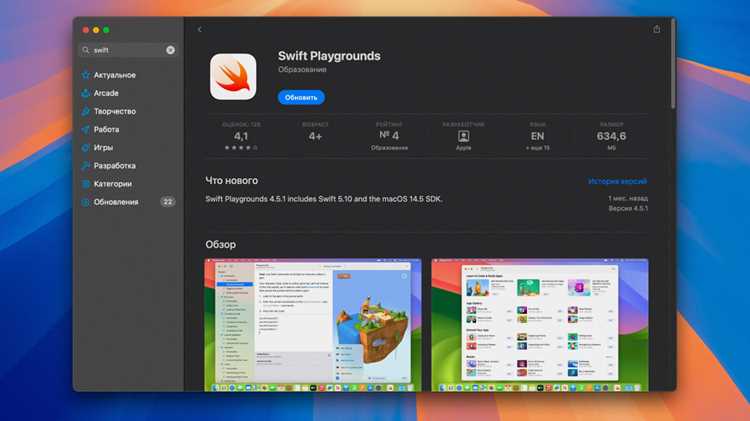Image resolution: width=750 pixels, height=421 pixels.
Task: Focus the search field containing swift
Action: [x=128, y=50]
